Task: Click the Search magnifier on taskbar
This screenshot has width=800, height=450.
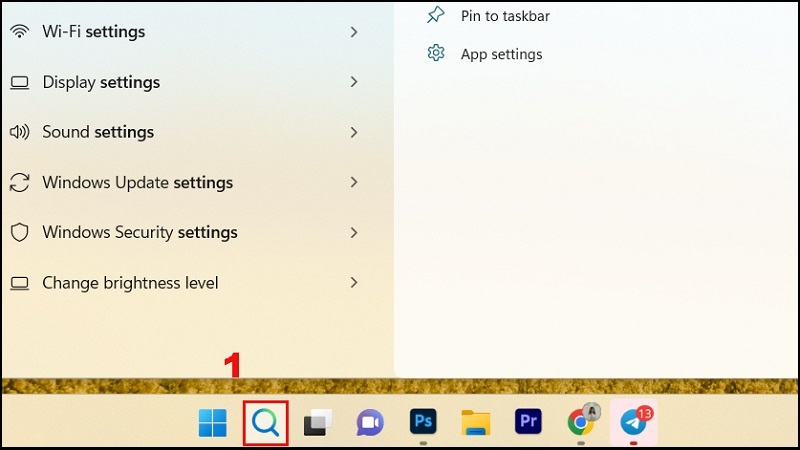Action: click(x=266, y=423)
